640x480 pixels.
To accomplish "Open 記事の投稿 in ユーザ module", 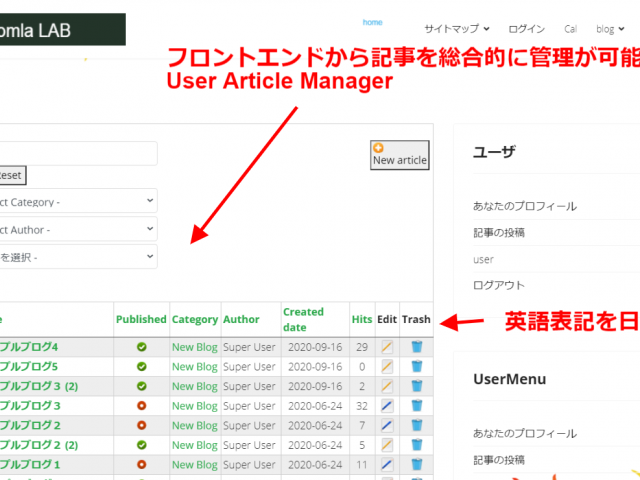I will click(x=499, y=233).
